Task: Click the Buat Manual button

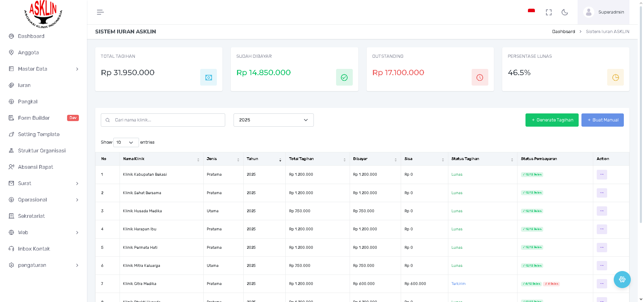Action: tap(602, 120)
